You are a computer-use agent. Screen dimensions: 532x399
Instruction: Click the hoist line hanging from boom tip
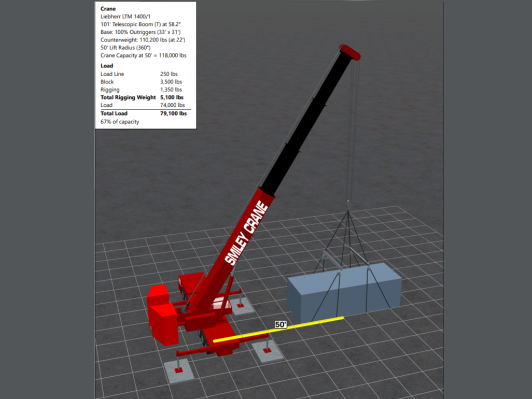click(x=354, y=130)
